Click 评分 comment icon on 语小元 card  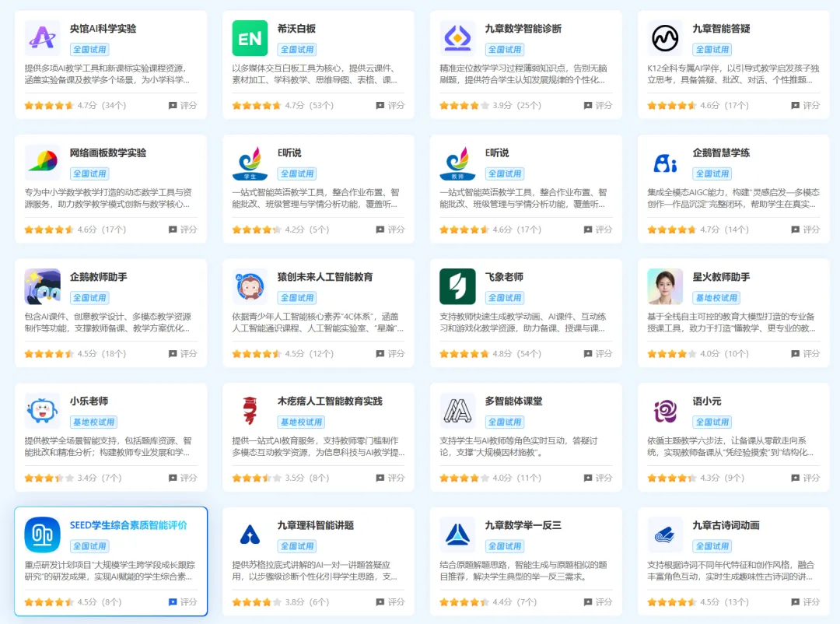(x=795, y=478)
